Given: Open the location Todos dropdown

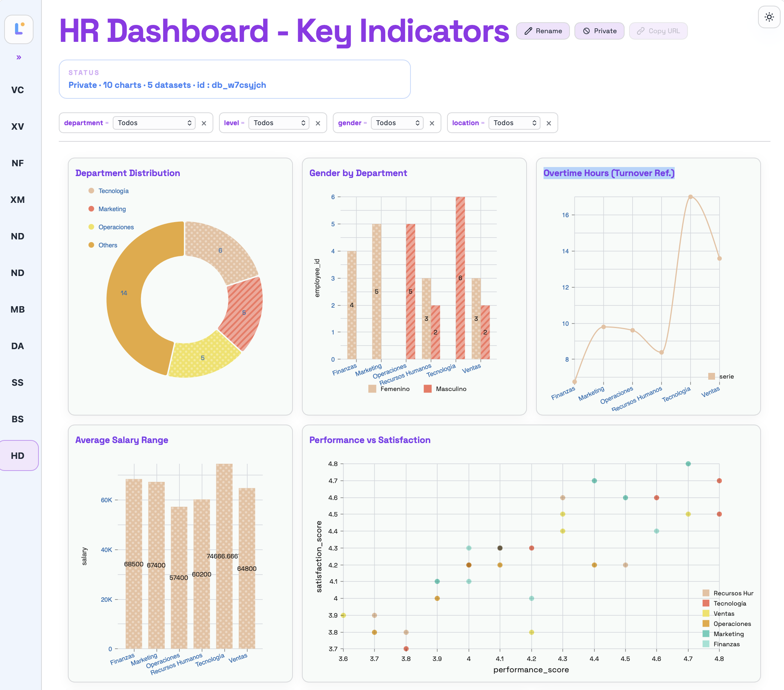Looking at the screenshot, I should pyautogui.click(x=514, y=123).
